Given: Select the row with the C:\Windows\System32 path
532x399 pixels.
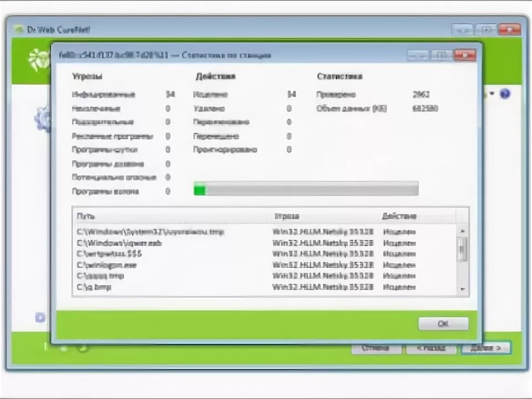Looking at the screenshot, I should point(264,232).
